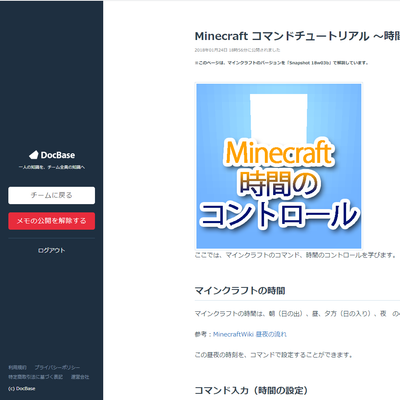Image resolution: width=400 pixels, height=400 pixels.
Task: Click the ここでは、マインクラフトのコマンド paragraph
Action: click(x=296, y=255)
